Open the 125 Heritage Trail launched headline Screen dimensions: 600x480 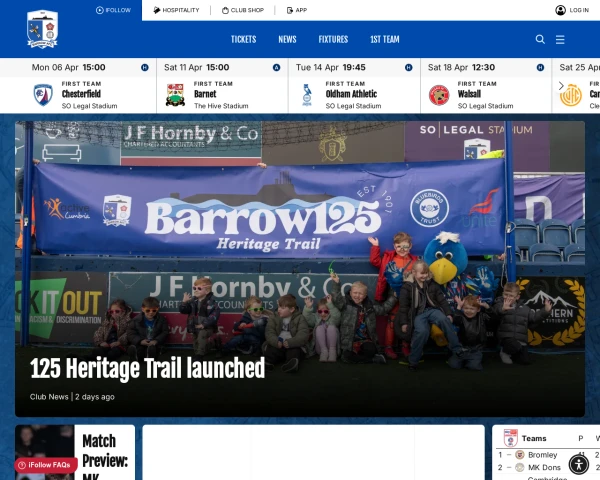tap(147, 368)
